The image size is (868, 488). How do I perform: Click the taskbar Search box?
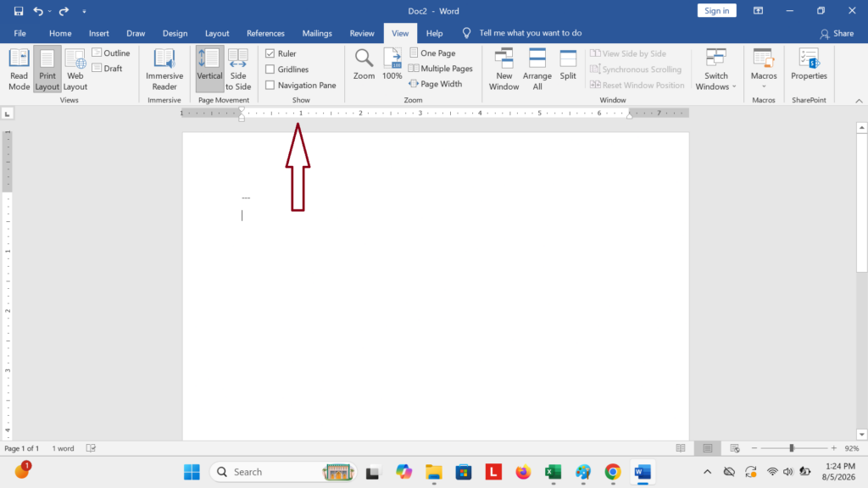283,472
